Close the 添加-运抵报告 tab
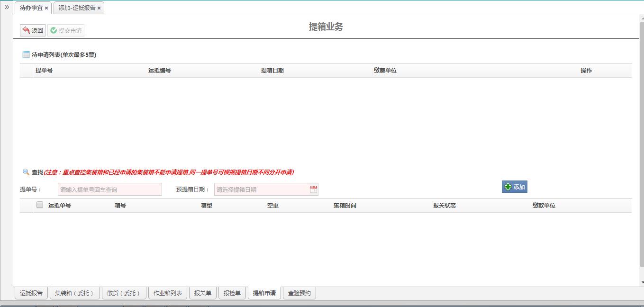 coord(99,8)
